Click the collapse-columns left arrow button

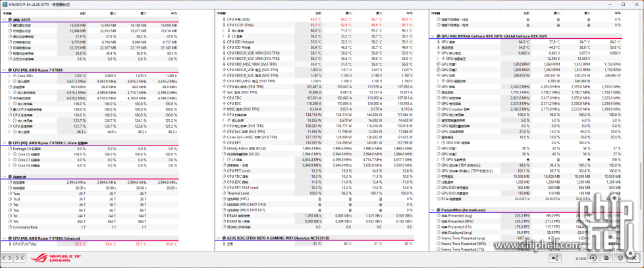coord(5,258)
